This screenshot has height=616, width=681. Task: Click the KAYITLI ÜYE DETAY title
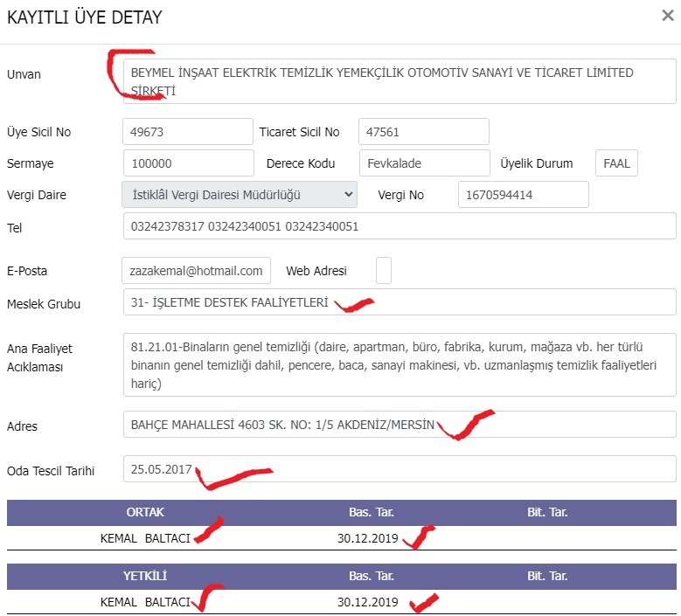pos(85,17)
